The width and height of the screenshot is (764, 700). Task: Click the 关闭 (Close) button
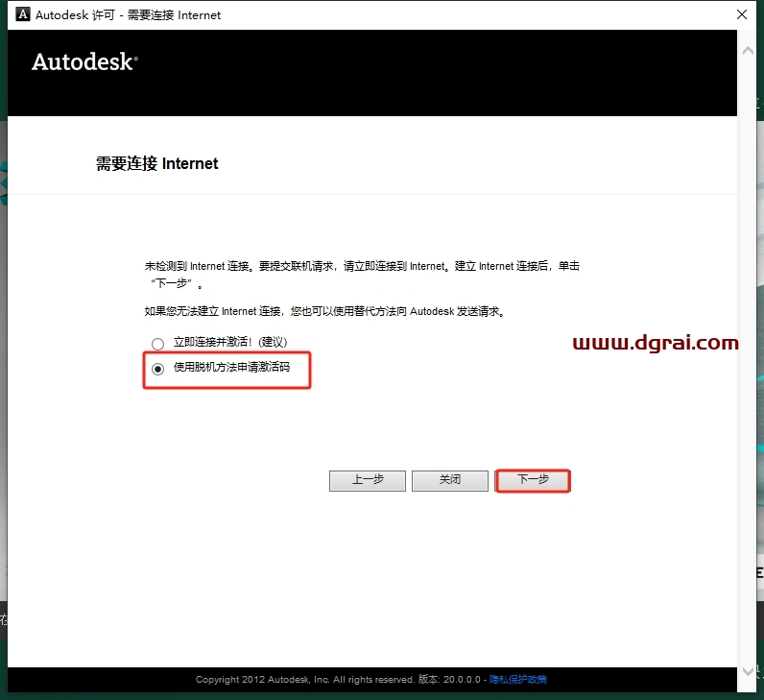coord(450,481)
